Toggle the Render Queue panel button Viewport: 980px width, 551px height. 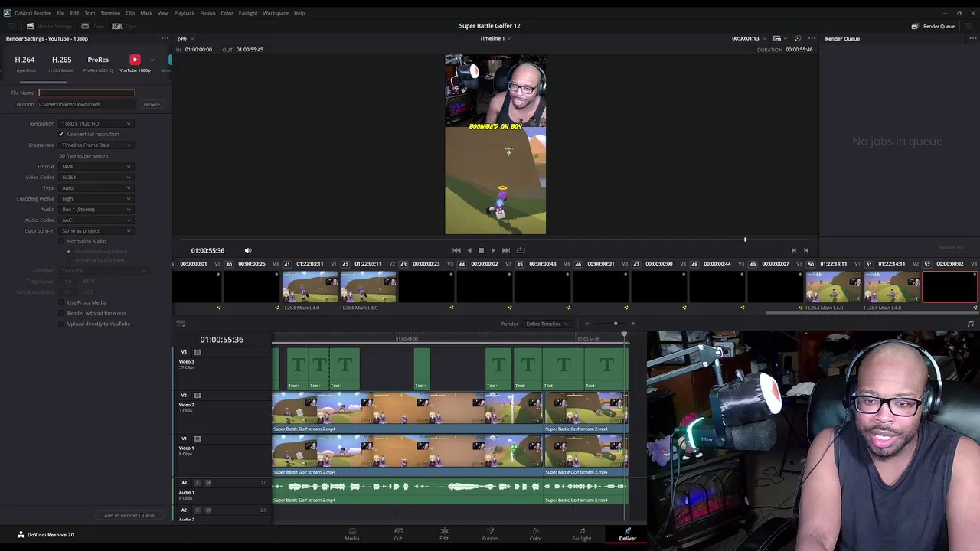point(933,26)
